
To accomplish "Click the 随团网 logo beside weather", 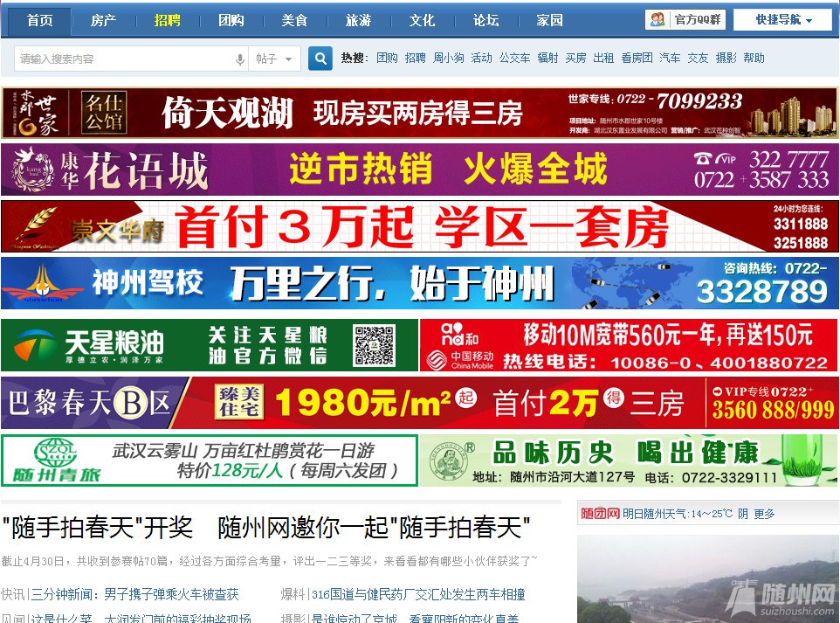I will point(600,514).
